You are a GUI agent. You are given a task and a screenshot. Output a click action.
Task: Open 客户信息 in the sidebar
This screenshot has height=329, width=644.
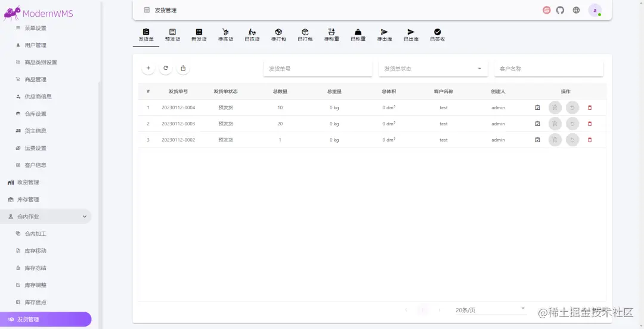(35, 165)
